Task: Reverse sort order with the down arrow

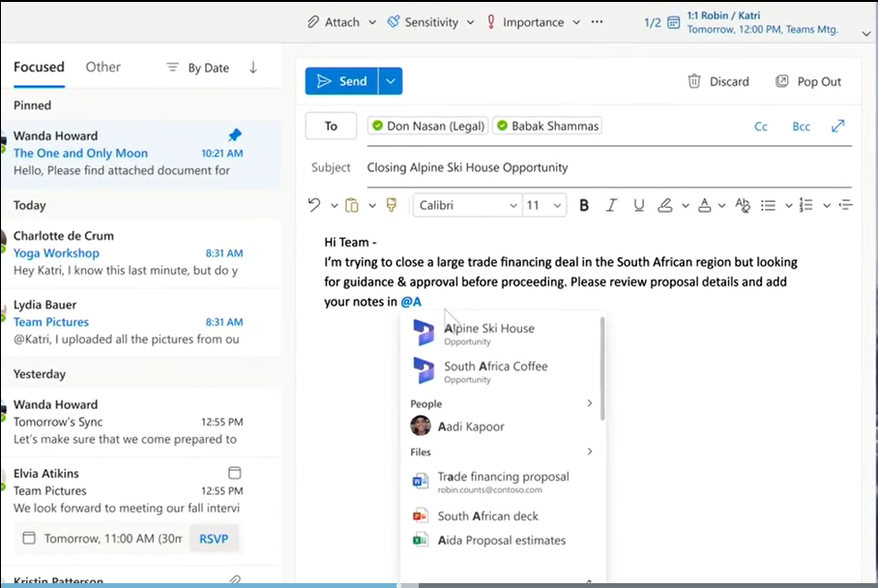Action: coord(253,68)
